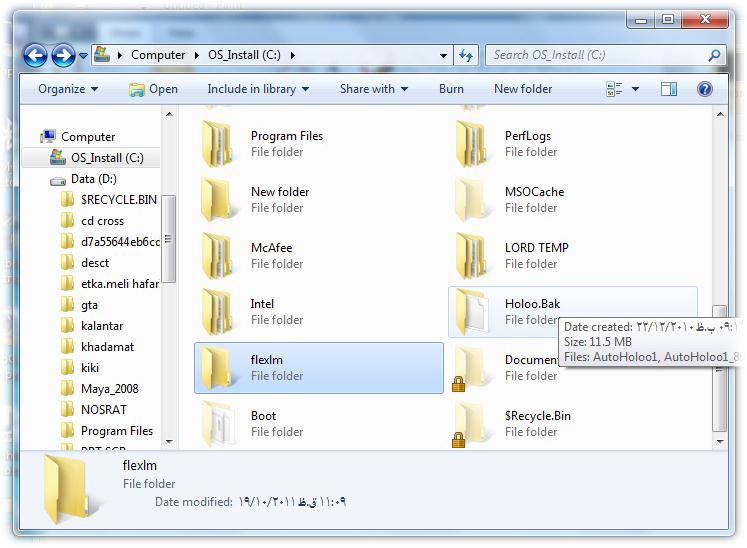Click the Forward navigation arrow button

coord(63,56)
